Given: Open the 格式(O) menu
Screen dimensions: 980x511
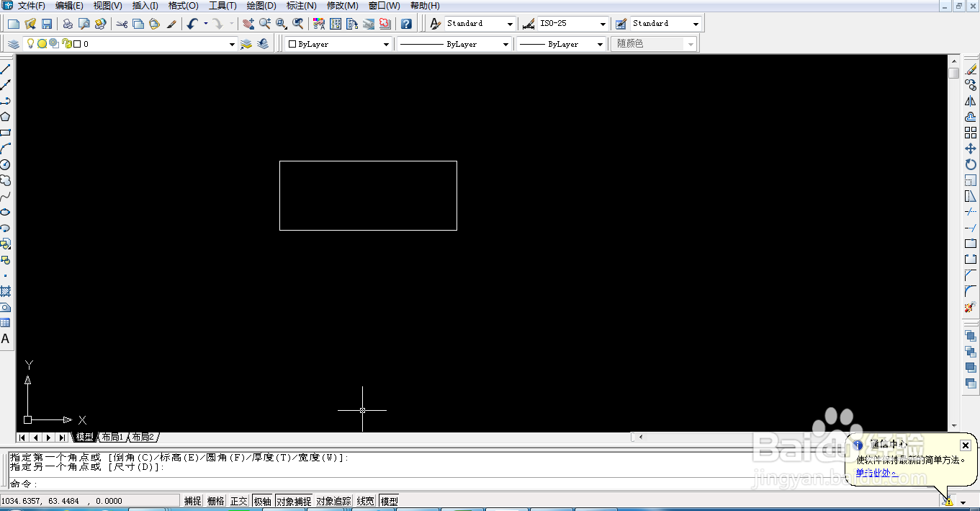Looking at the screenshot, I should coord(183,6).
